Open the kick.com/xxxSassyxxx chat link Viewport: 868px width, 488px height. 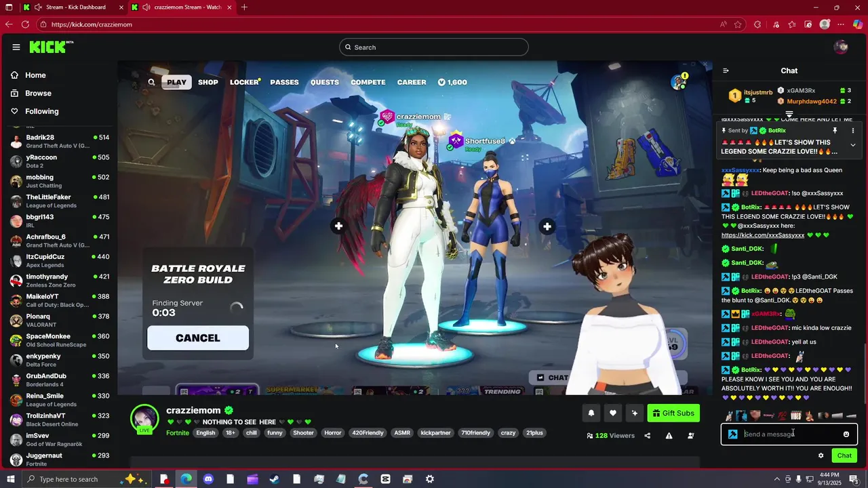763,235
